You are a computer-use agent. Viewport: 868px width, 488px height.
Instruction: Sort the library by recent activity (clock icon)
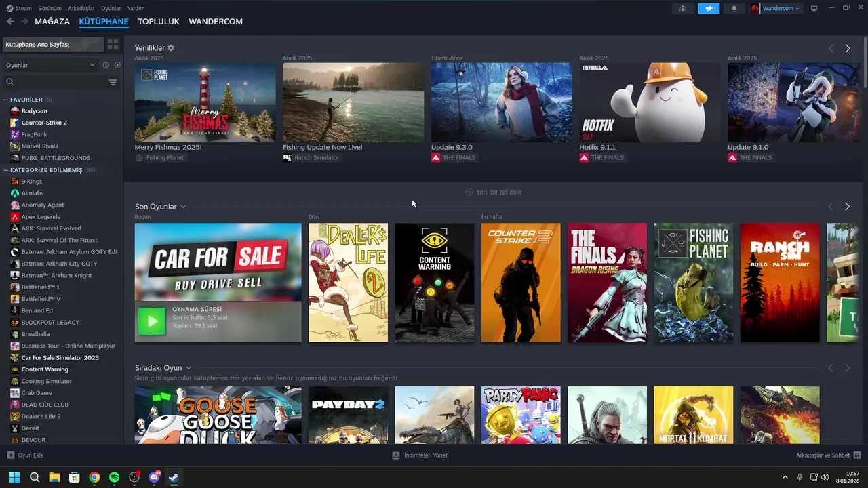(106, 65)
